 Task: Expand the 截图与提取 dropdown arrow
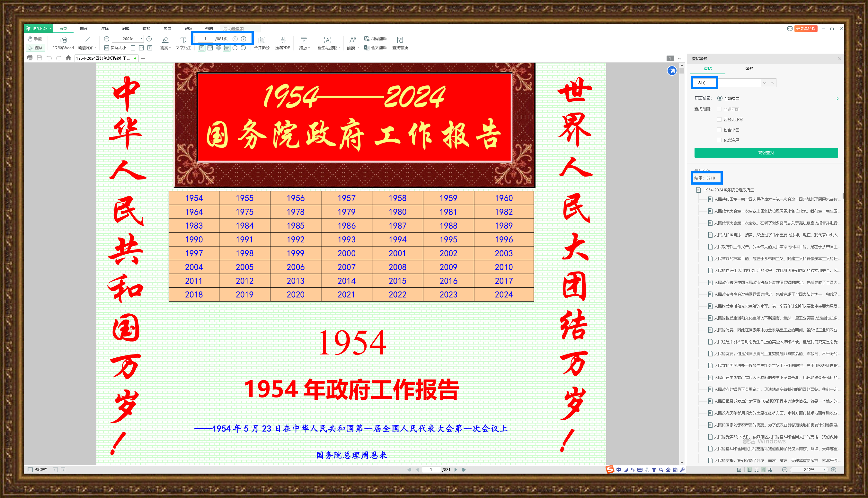340,48
